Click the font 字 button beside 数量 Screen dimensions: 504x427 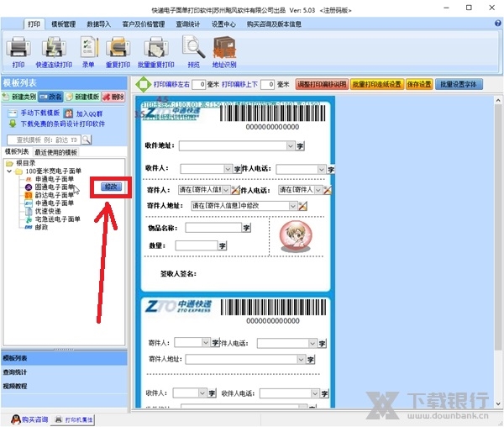[223, 246]
